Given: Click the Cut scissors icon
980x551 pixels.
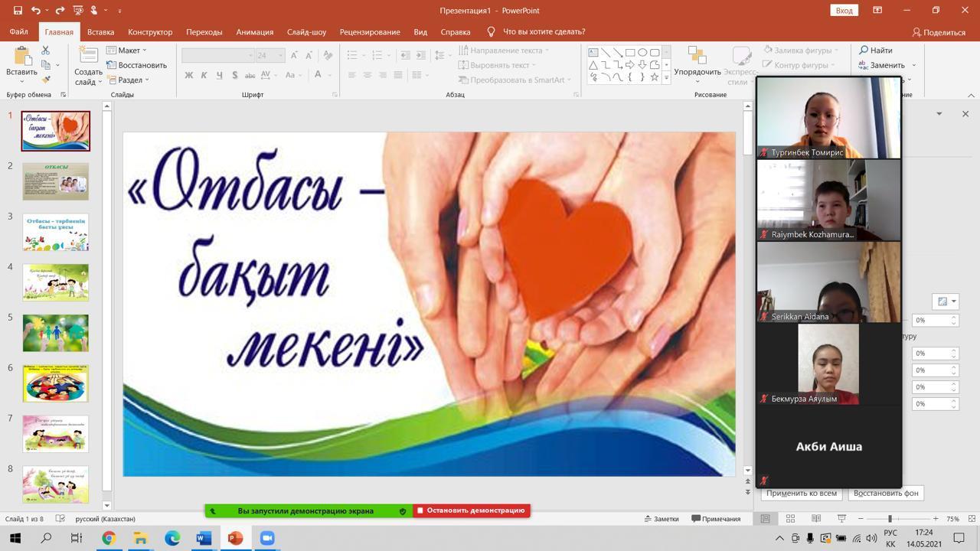Looking at the screenshot, I should tap(46, 51).
